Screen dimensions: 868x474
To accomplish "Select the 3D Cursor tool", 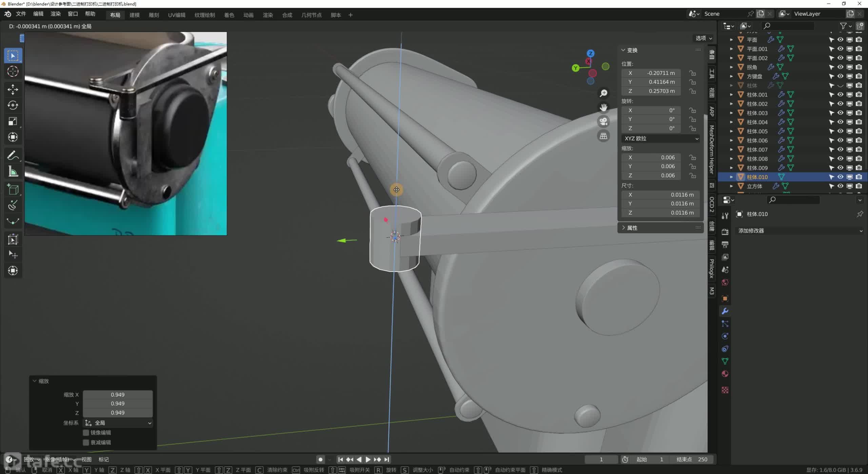I will tap(13, 72).
